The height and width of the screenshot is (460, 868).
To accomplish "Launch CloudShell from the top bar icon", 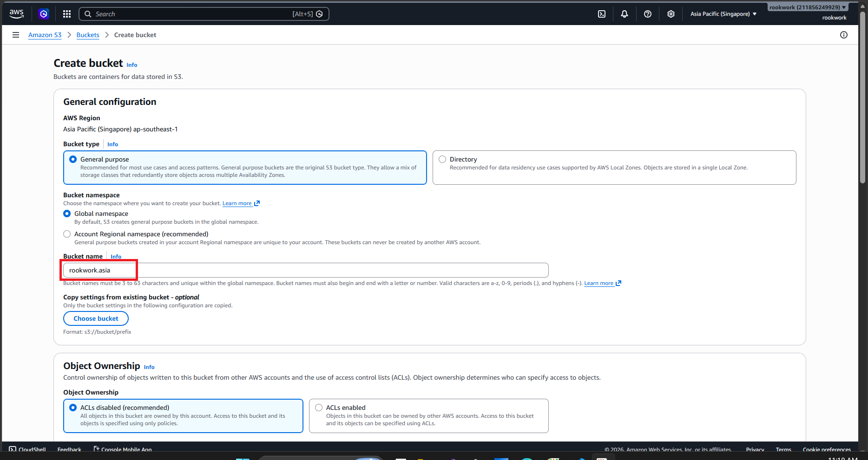I will (602, 14).
